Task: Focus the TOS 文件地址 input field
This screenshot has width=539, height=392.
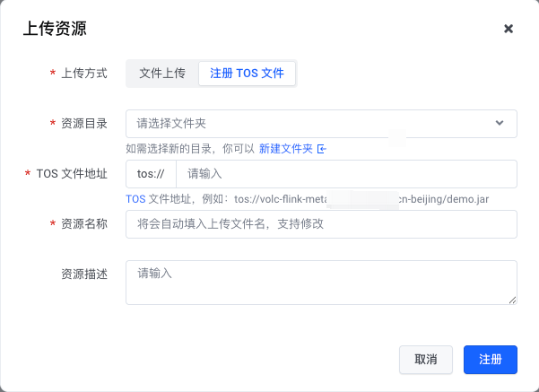Action: tap(345, 174)
